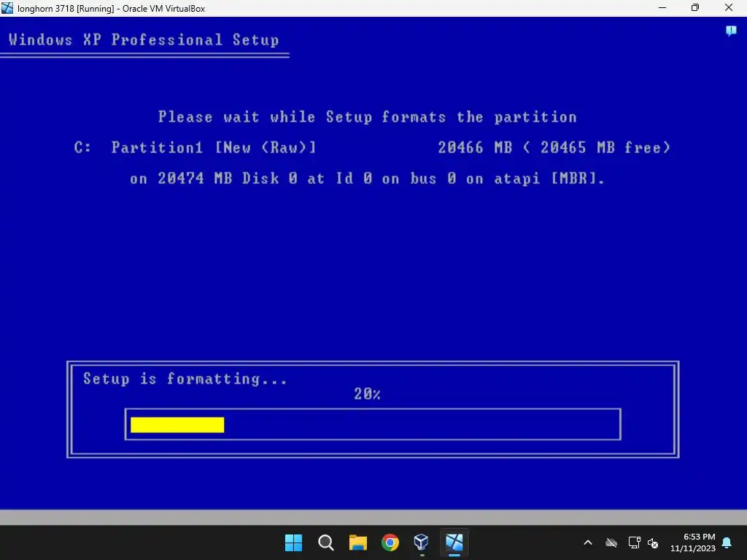Click 'Setup is formatting...' text
The height and width of the screenshot is (560, 747).
click(185, 379)
